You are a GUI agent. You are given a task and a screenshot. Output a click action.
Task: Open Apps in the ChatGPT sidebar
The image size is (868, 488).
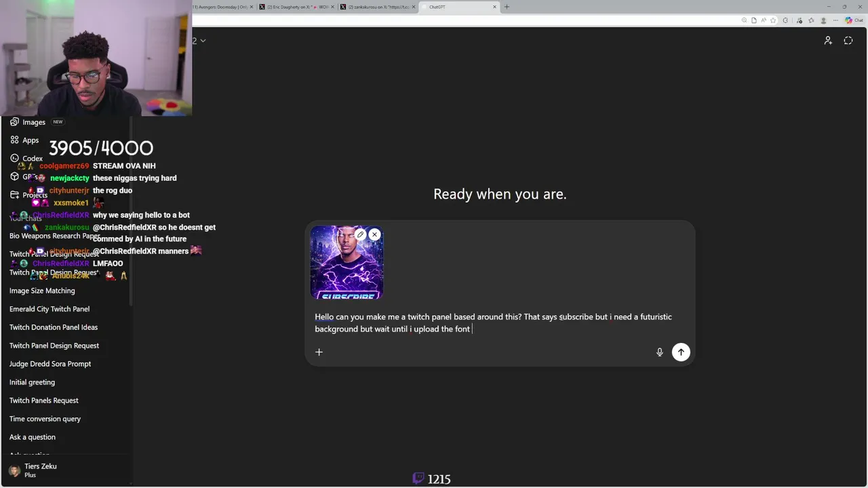click(x=24, y=140)
